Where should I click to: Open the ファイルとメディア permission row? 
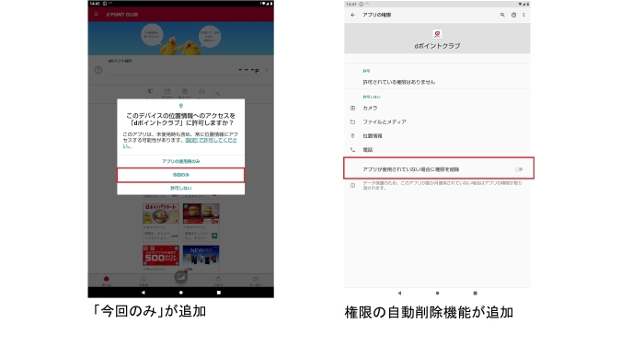click(x=437, y=122)
